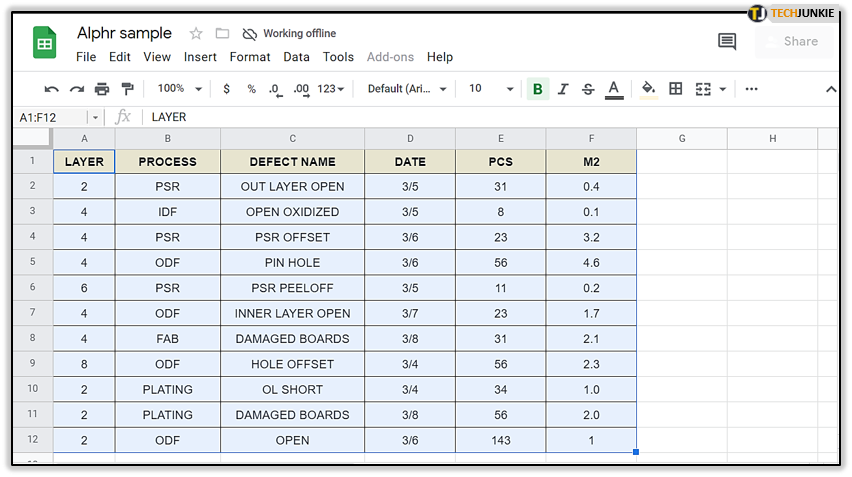
Task: Toggle Bold formatting button
Action: (x=537, y=89)
